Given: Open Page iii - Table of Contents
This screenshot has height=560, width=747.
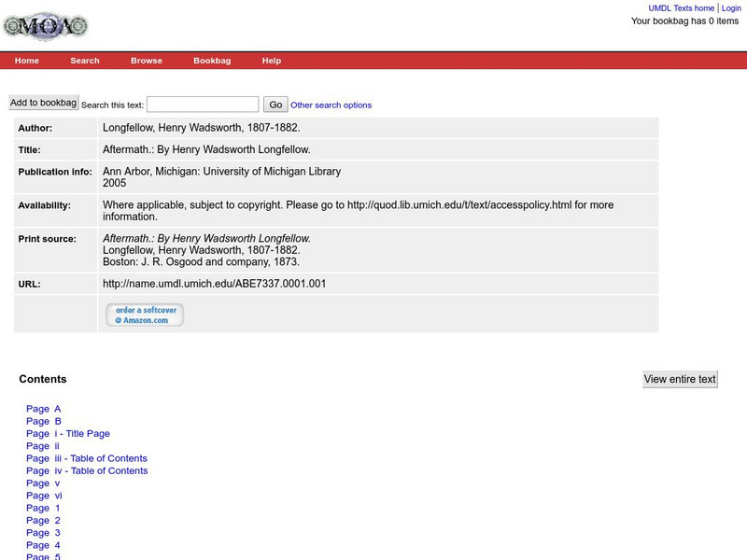Looking at the screenshot, I should coord(87,458).
